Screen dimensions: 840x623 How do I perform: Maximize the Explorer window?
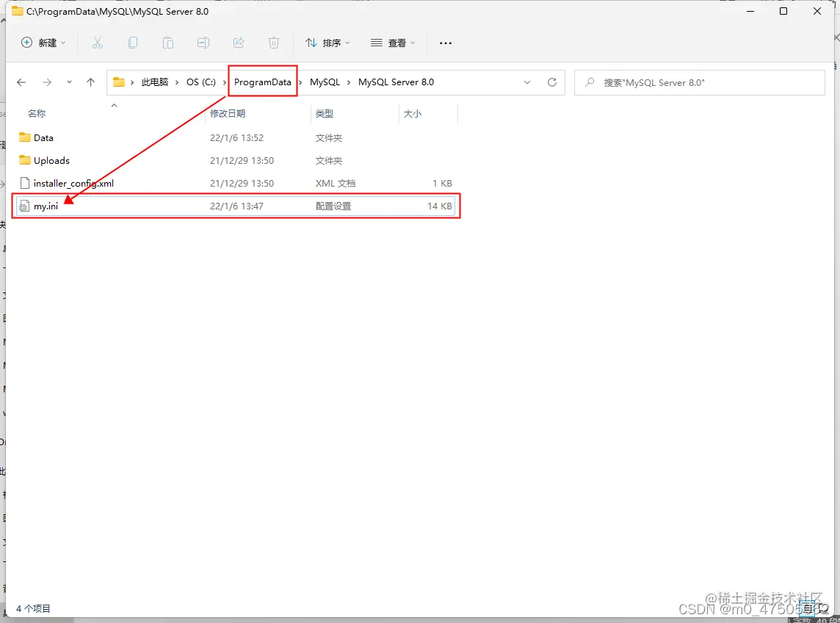point(783,11)
